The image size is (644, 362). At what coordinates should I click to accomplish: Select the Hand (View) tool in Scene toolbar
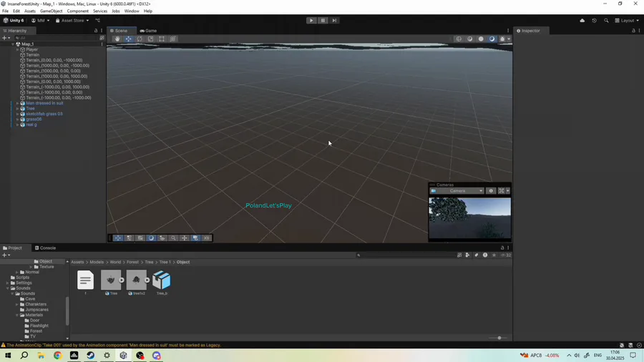(117, 39)
